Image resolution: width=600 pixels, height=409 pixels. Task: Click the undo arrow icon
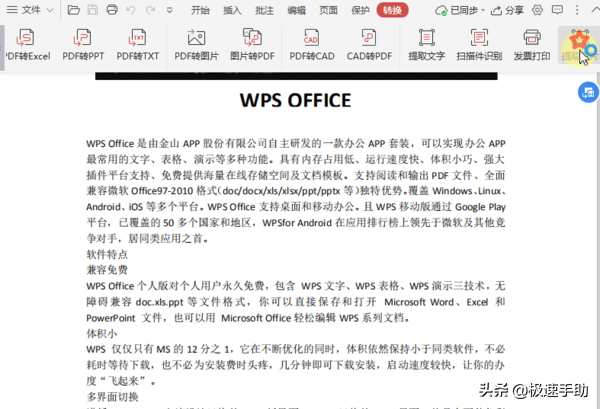131,10
